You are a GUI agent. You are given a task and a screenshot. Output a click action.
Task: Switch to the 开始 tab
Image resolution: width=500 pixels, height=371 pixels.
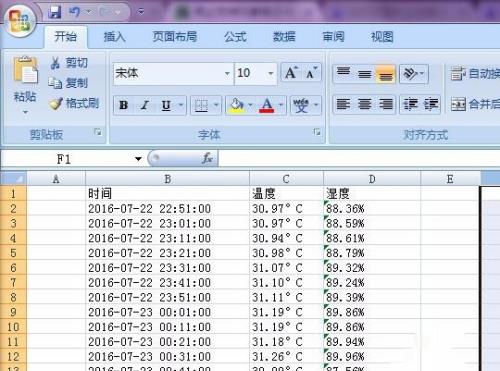point(66,36)
